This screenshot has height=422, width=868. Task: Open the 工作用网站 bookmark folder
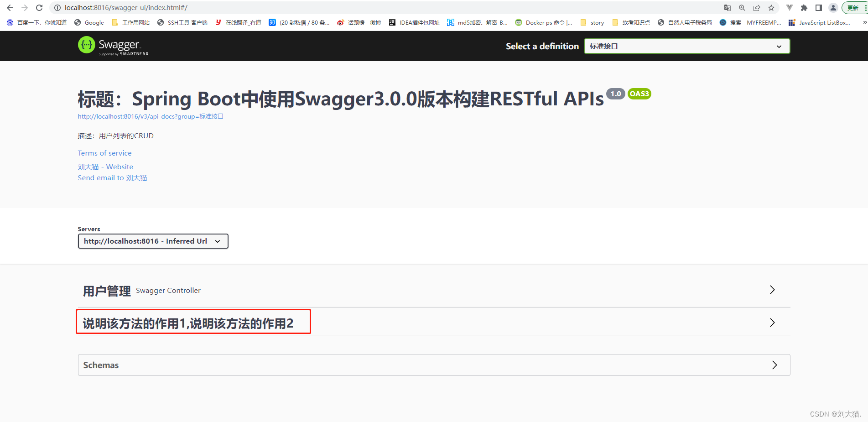(x=130, y=22)
